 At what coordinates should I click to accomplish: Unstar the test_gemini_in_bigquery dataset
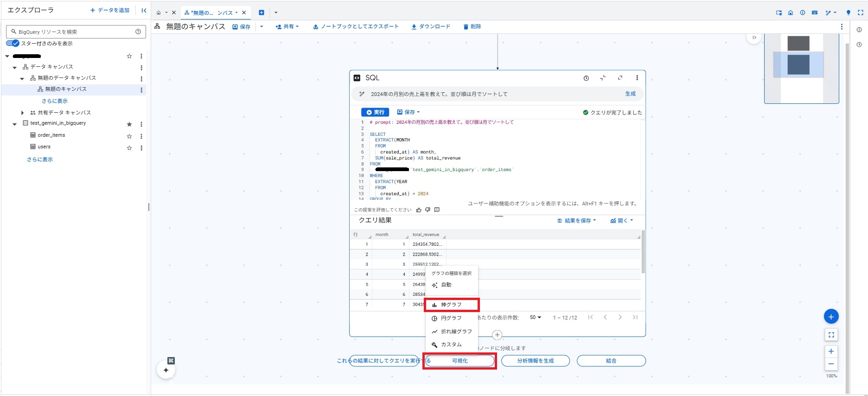[x=129, y=124]
